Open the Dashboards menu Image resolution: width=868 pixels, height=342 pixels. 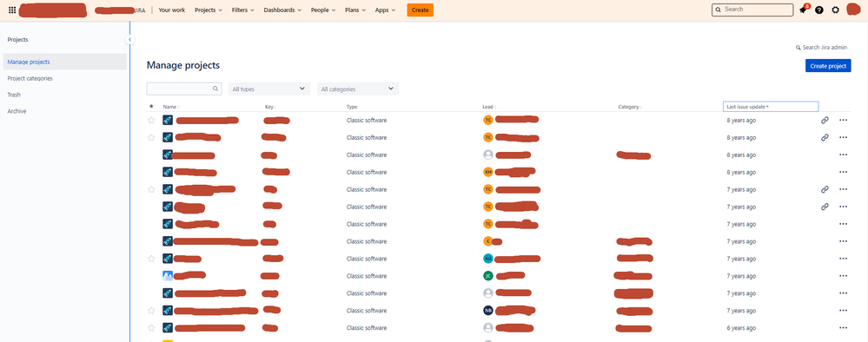[283, 10]
